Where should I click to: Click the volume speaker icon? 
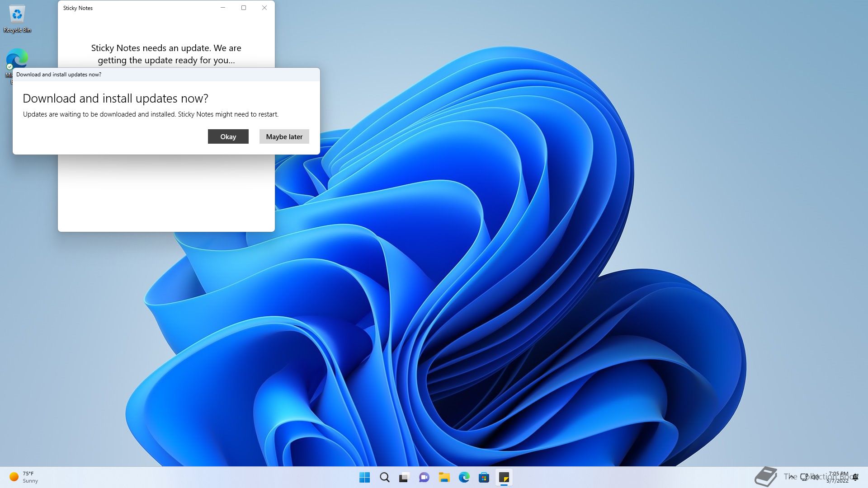point(815,477)
